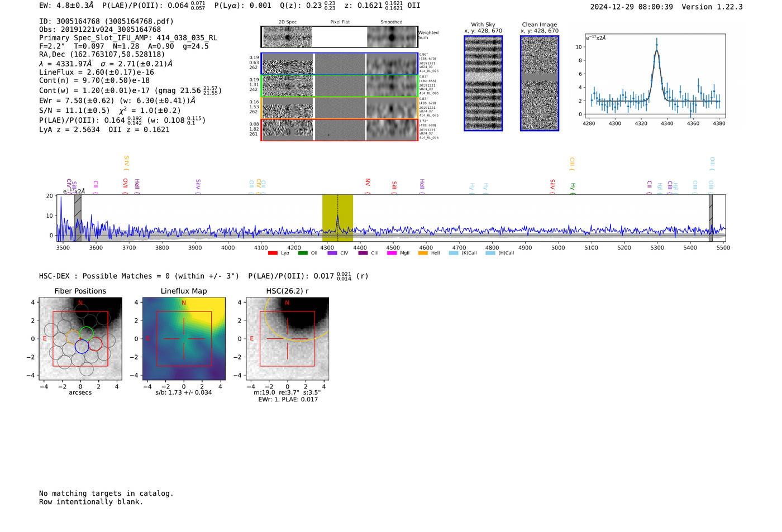Click the orange HeII legend swatch

point(423,253)
